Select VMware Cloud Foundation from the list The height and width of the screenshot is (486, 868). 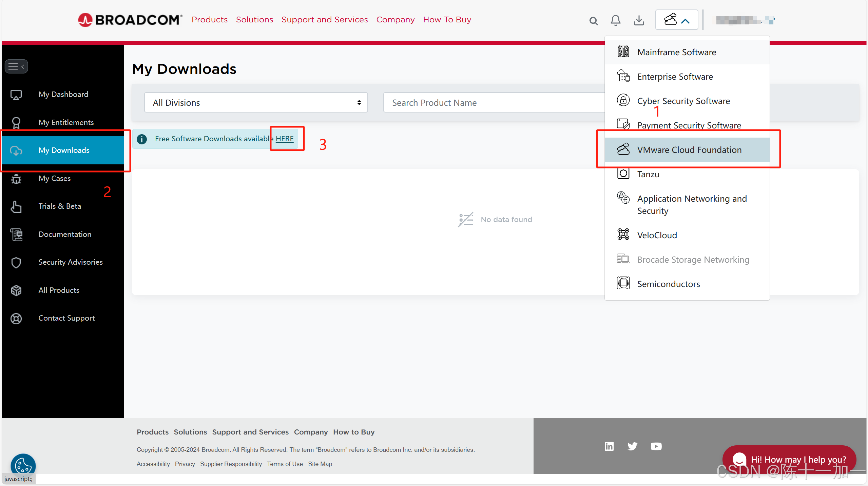click(689, 150)
